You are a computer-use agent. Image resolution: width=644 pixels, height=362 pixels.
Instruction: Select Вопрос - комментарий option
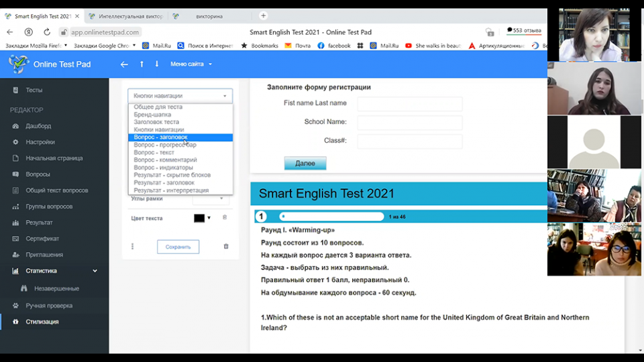(180, 160)
